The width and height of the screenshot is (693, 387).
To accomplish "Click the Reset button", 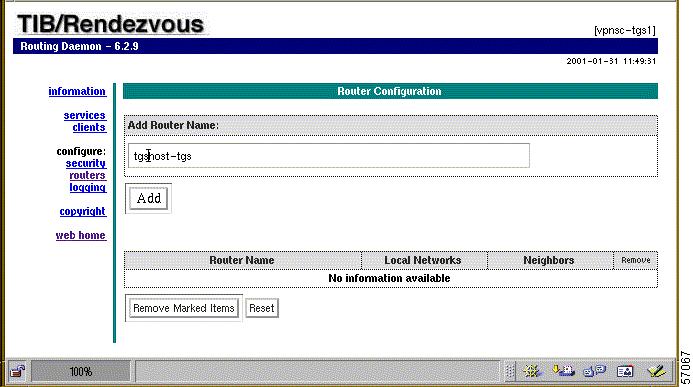I will [x=262, y=308].
